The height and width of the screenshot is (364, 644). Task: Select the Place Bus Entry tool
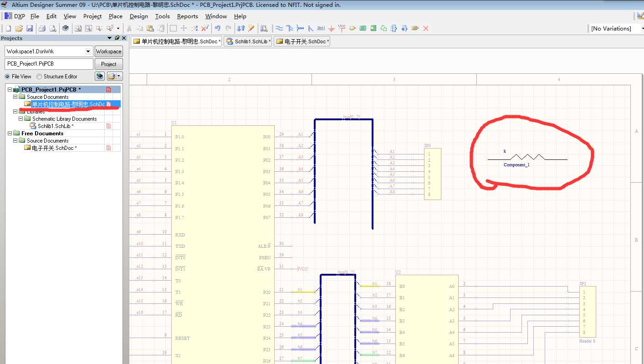coord(311,28)
